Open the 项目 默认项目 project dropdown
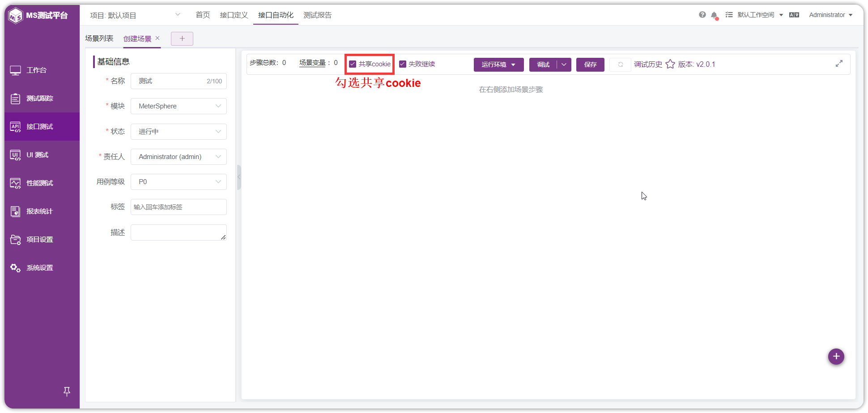Viewport: 868px width, 413px height. 135,15
